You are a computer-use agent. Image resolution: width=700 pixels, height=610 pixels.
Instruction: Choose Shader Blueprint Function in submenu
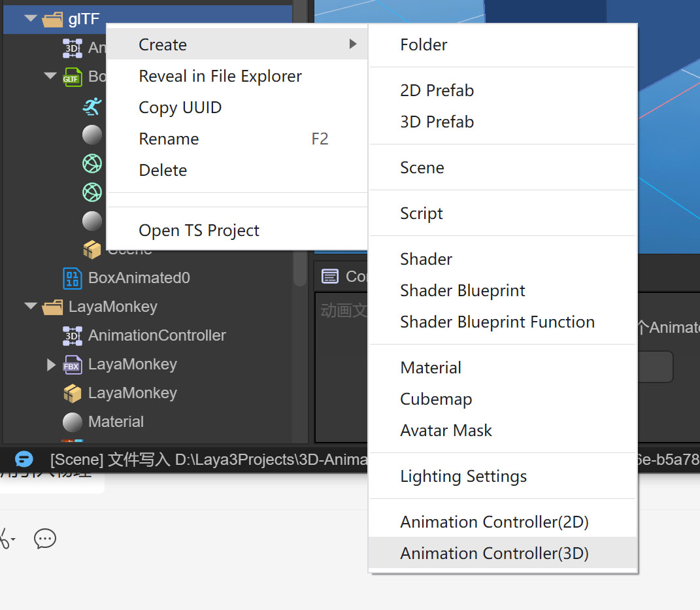click(497, 322)
